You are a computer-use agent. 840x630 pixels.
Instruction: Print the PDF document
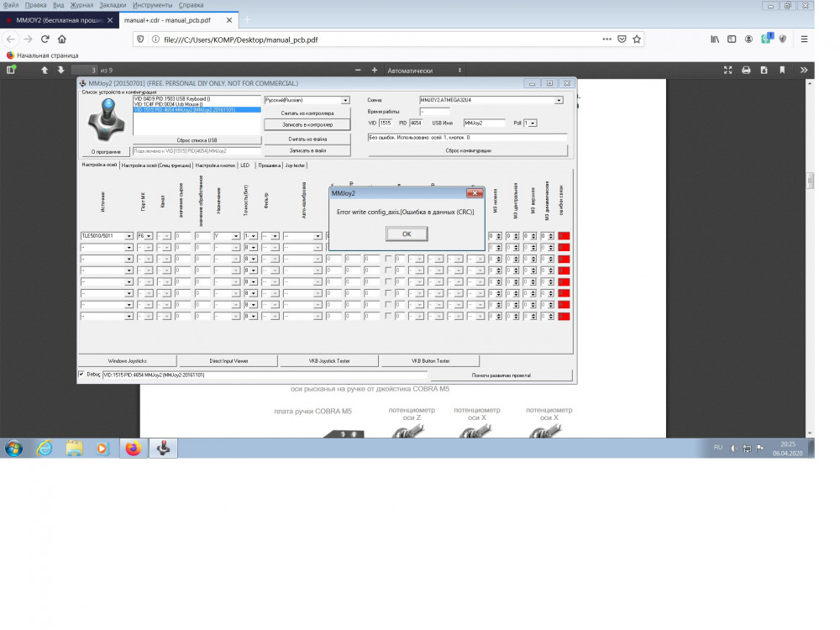tap(746, 71)
